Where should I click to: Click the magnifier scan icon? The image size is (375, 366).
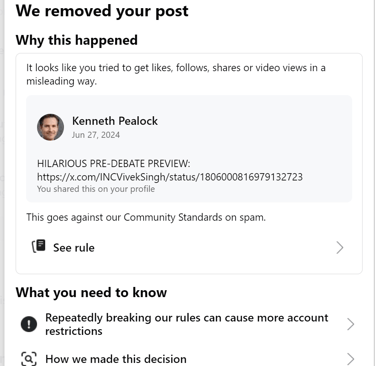pos(29,359)
